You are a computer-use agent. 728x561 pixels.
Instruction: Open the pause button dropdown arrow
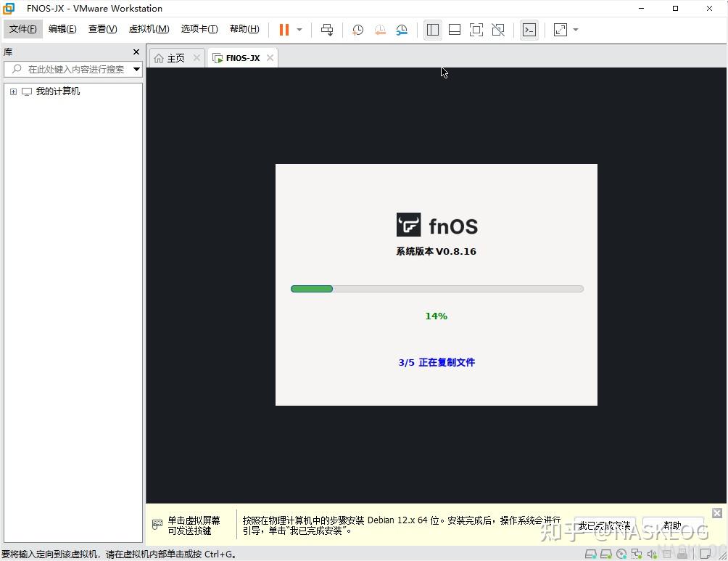297,30
